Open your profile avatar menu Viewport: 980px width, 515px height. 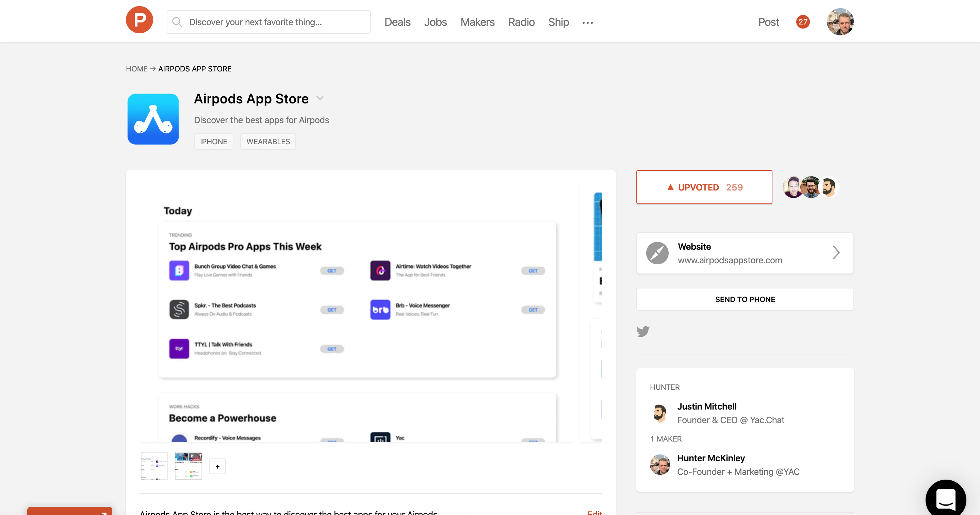(840, 22)
